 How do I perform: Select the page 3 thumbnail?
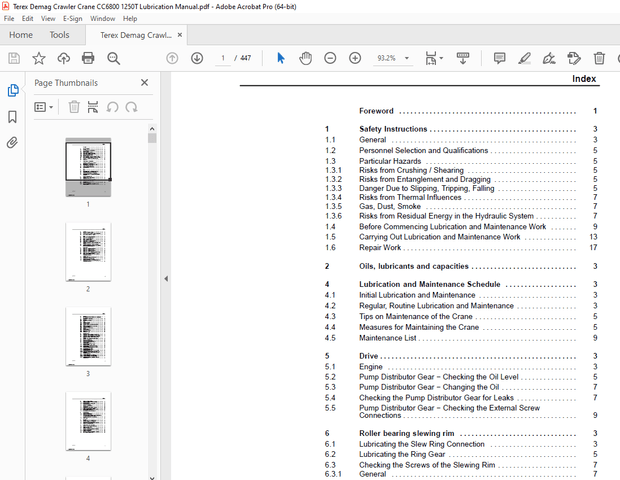[x=88, y=336]
